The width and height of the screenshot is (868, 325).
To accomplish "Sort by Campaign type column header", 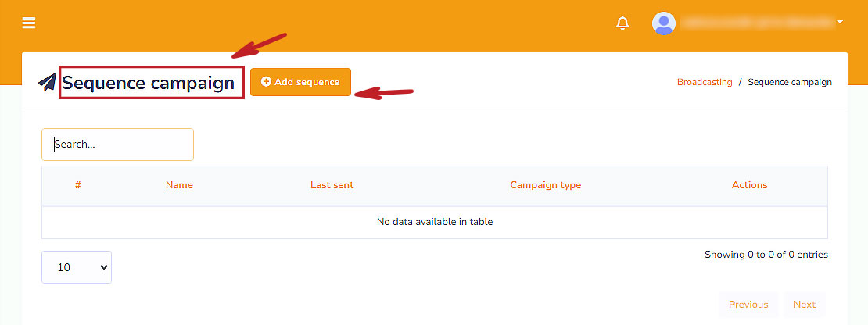I will coord(545,185).
